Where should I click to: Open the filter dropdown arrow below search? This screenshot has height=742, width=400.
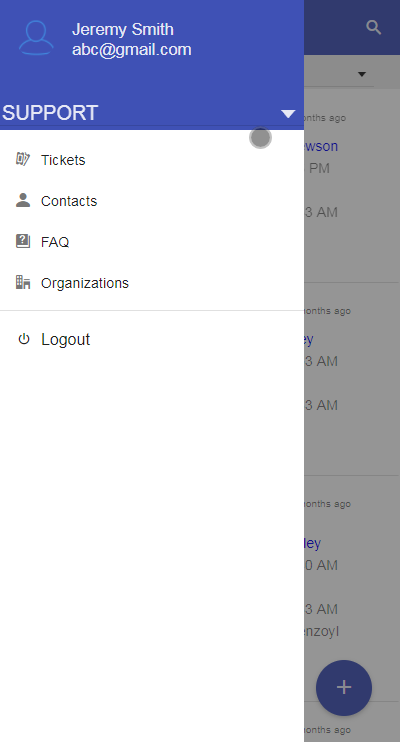coord(362,74)
